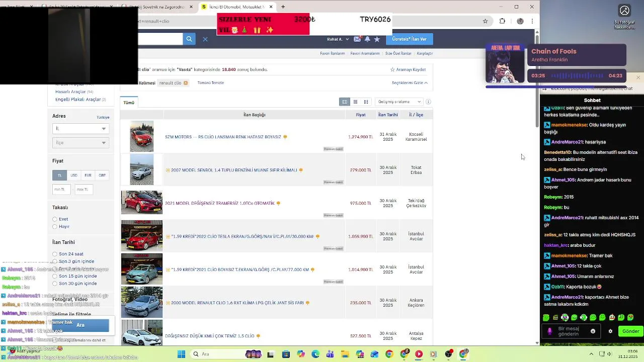The image size is (644, 362).
Task: Switch to gallery tile view icon
Action: tap(366, 102)
